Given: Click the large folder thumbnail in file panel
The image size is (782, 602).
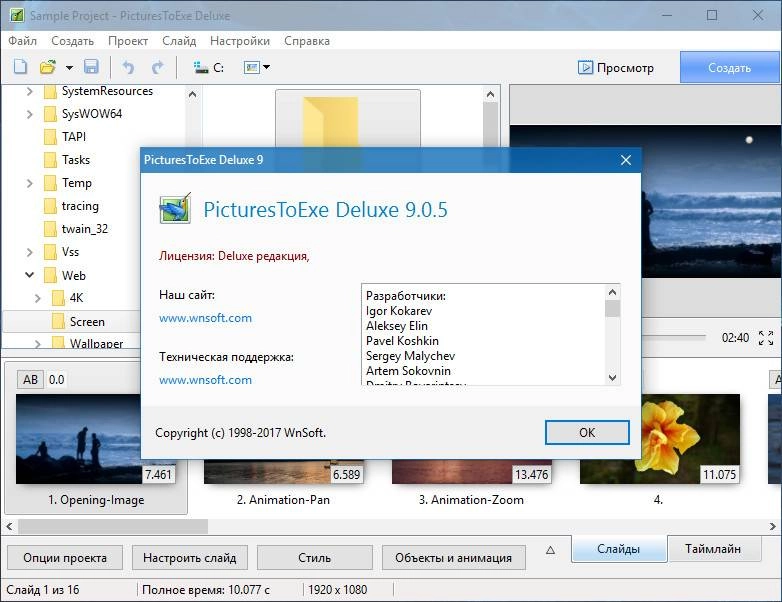Looking at the screenshot, I should coord(348,120).
